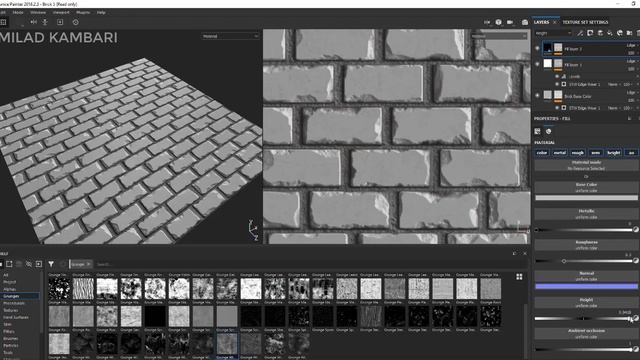Click the shelf hide-folders crossed icon
Screen dimensions: 640x360
click(29, 264)
